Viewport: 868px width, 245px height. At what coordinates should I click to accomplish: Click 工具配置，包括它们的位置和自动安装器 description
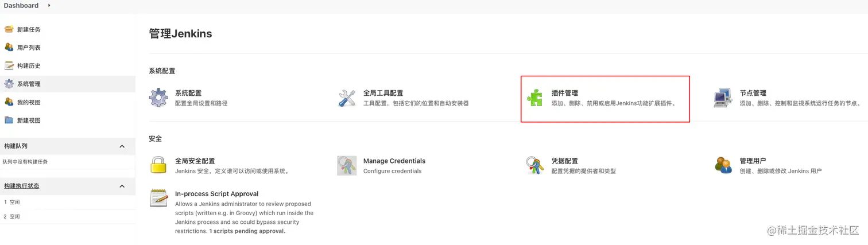click(416, 103)
